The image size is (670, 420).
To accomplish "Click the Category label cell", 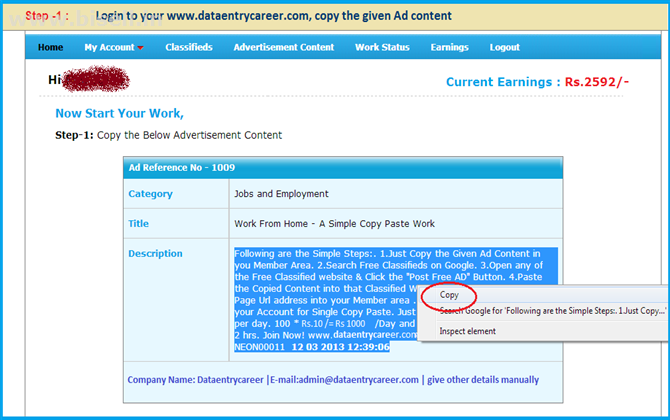I will click(x=176, y=194).
